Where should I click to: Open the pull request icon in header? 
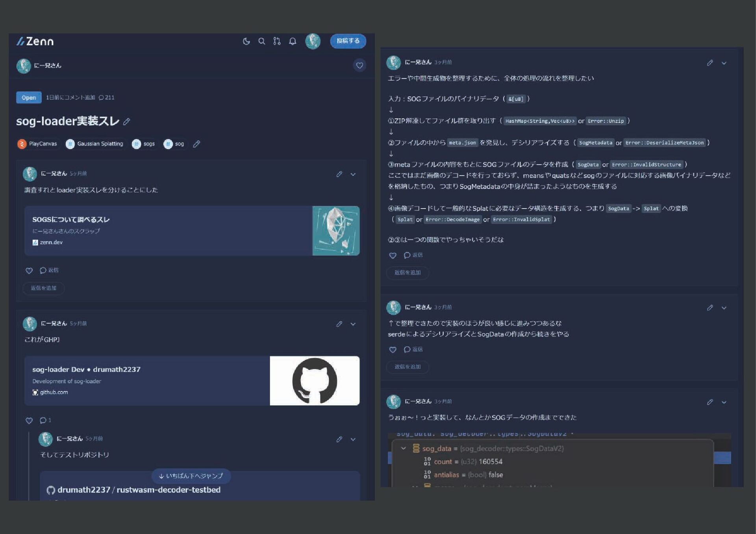(277, 41)
